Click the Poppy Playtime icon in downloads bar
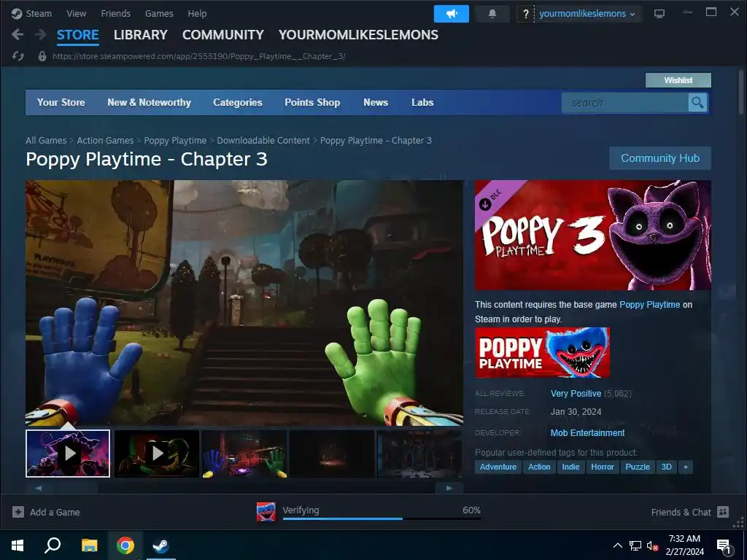Screen dimensions: 747x560 tap(266, 512)
